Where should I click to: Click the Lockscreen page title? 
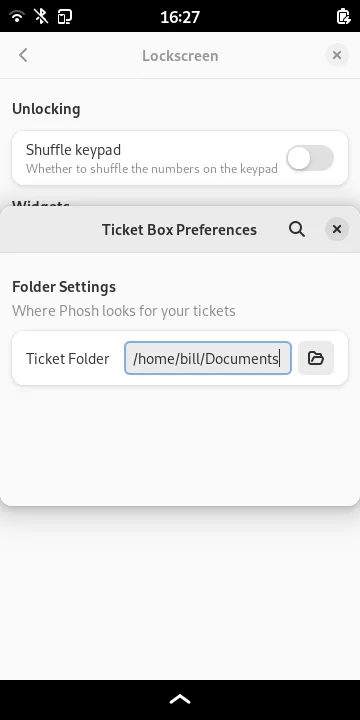pos(180,56)
